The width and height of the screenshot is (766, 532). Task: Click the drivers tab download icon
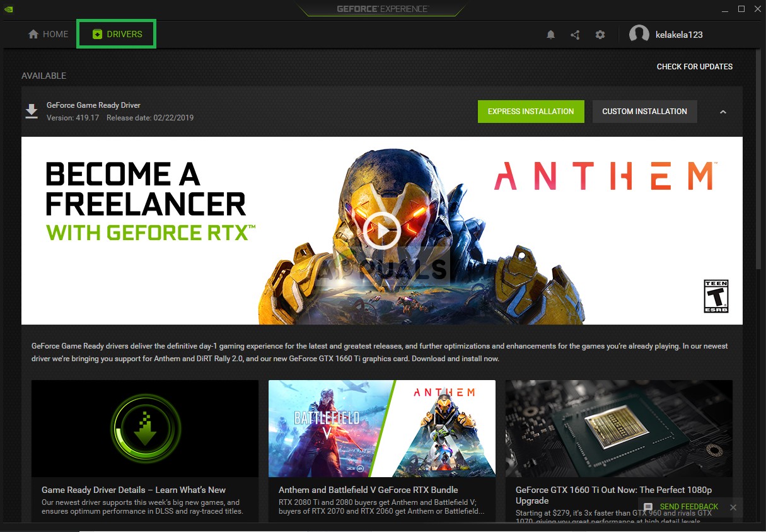point(97,34)
